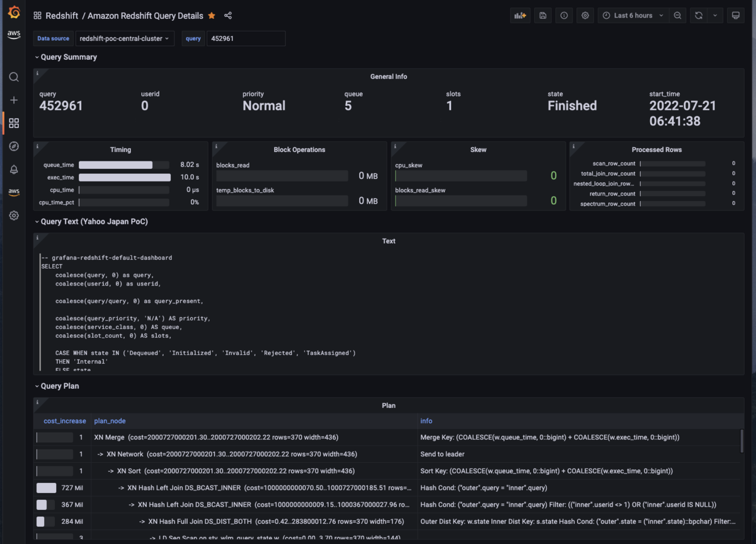This screenshot has height=544, width=756.
Task: Enable cycle view mode with the TV icon
Action: 735,15
